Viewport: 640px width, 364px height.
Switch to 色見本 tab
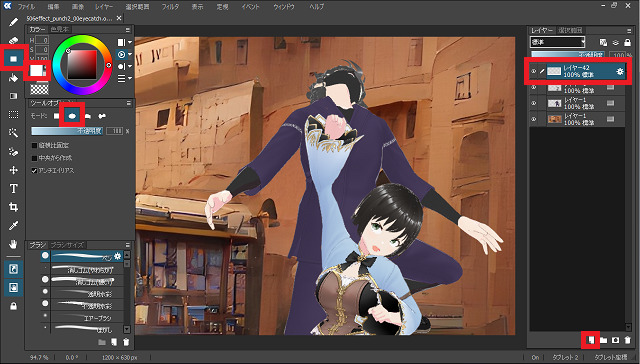pos(60,29)
